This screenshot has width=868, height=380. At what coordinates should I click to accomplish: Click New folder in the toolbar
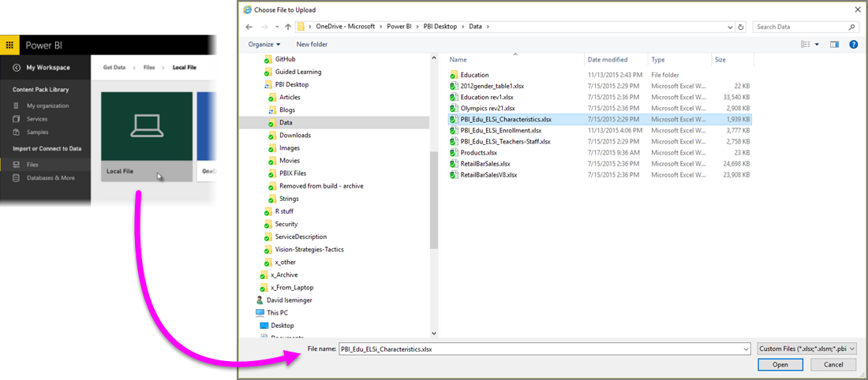tap(312, 44)
